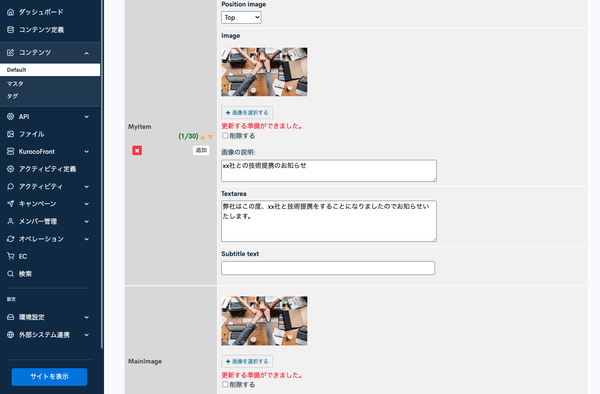Click the オペレーション refresh icon
This screenshot has height=394, width=600.
point(11,239)
